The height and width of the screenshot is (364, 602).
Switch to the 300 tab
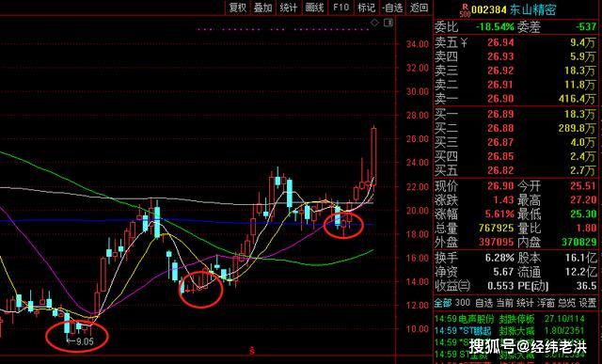(462, 303)
